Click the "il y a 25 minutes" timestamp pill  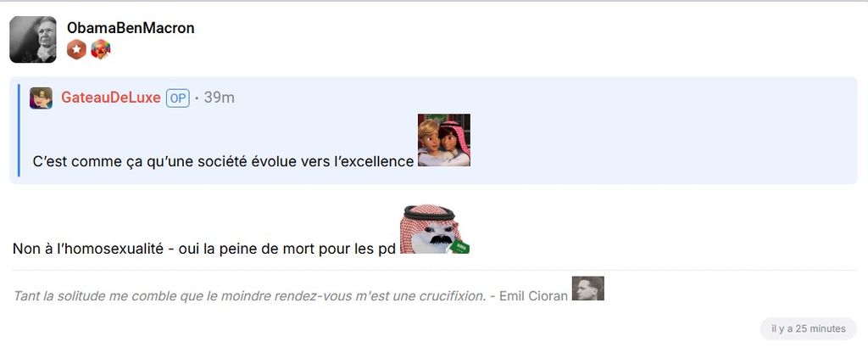(x=808, y=328)
